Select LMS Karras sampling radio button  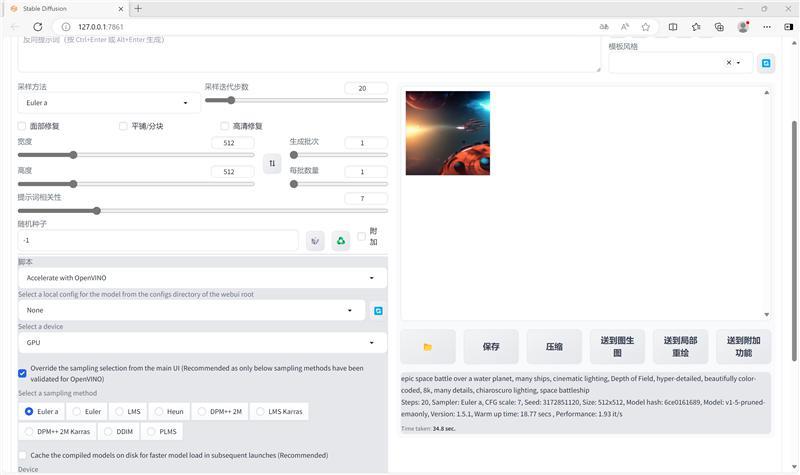[261, 411]
